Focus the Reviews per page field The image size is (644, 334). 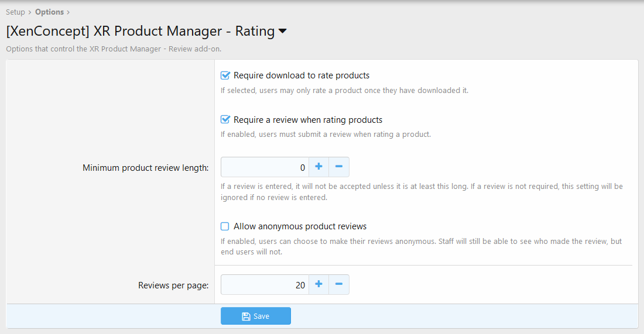click(x=265, y=285)
